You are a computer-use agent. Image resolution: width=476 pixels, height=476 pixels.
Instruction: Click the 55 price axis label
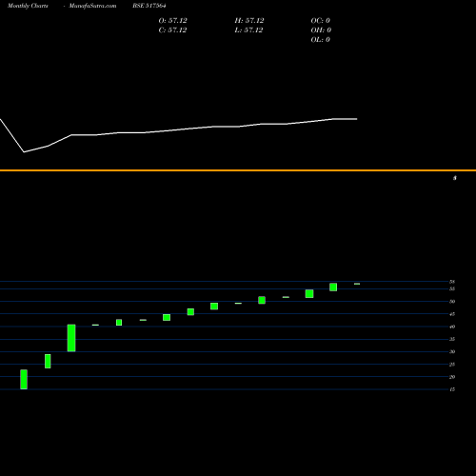click(x=452, y=288)
